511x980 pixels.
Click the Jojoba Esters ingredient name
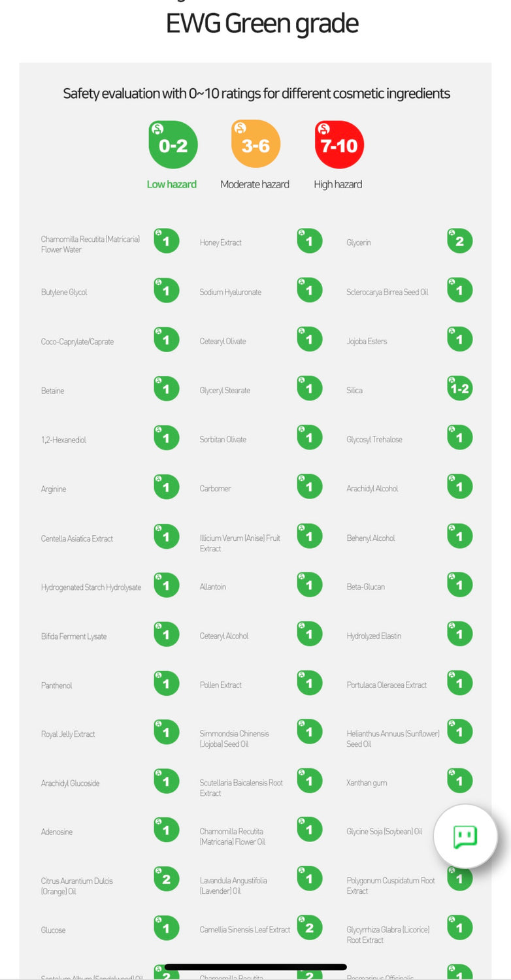pyautogui.click(x=367, y=341)
